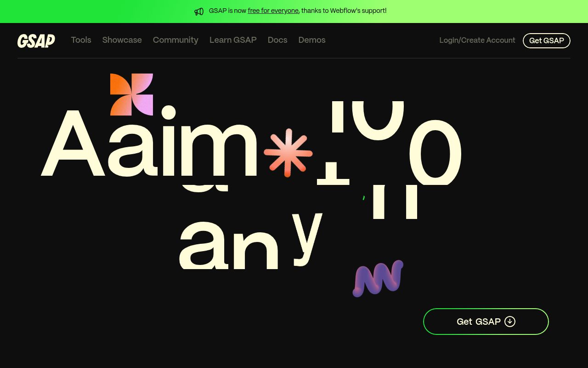Click the small green mark near the hero letters

[x=364, y=198]
